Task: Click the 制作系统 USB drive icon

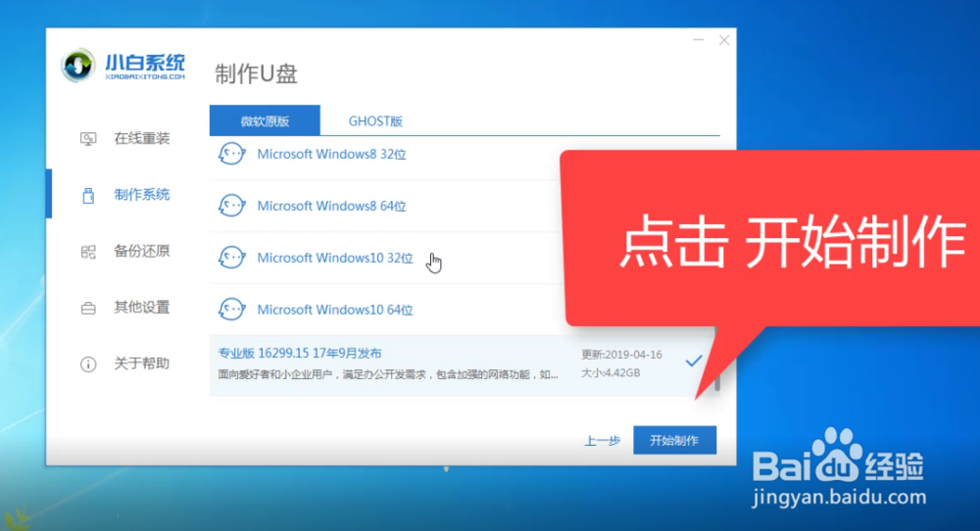Action: (88, 196)
